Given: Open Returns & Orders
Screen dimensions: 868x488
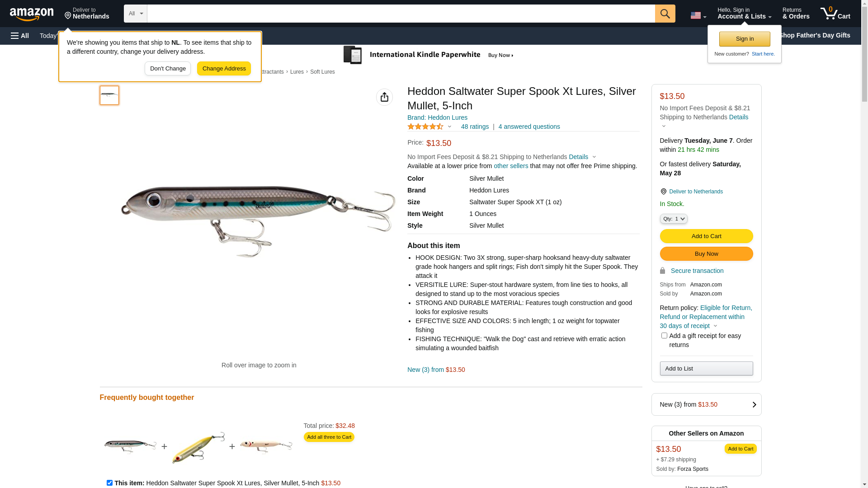Looking at the screenshot, I should 796,14.
